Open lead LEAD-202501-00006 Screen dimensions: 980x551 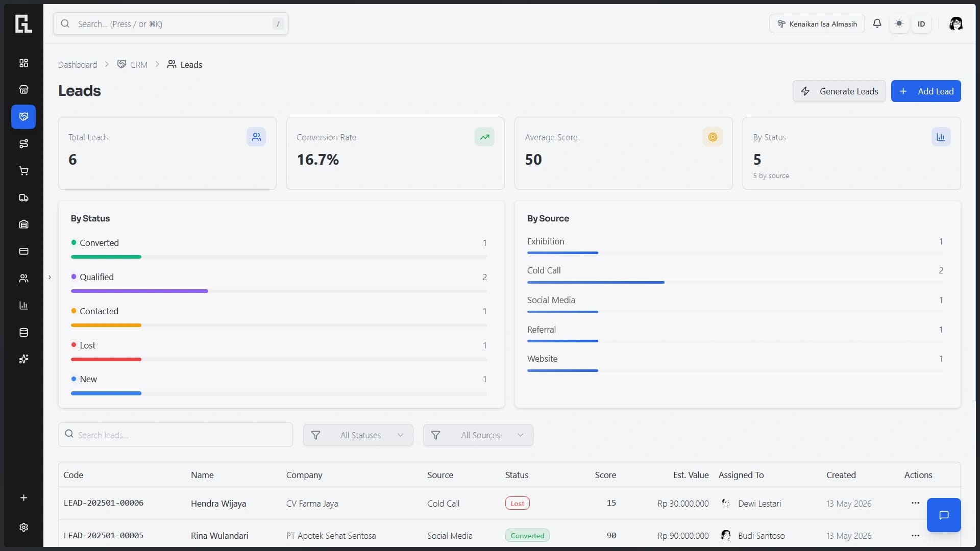[x=104, y=503]
